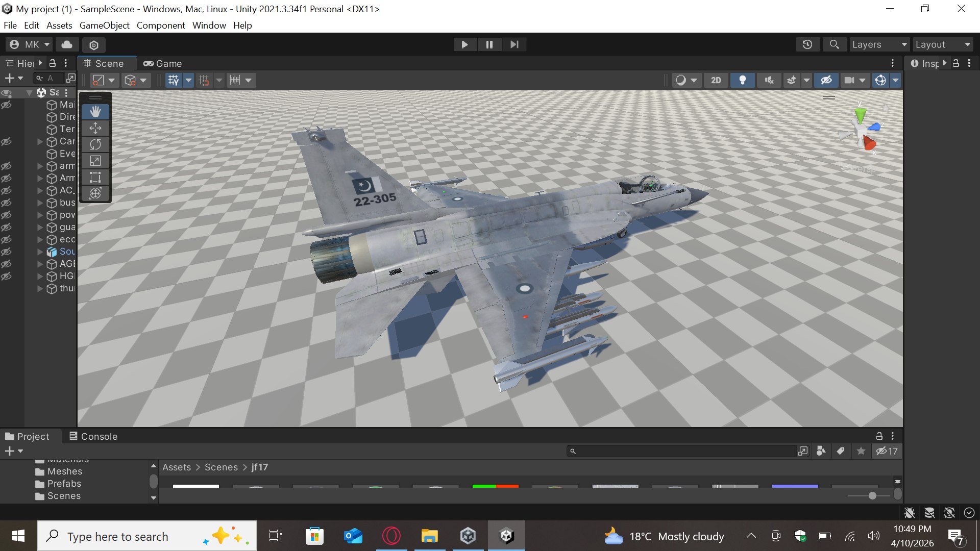Select the Hand view tool
The image size is (980, 551).
(95, 112)
